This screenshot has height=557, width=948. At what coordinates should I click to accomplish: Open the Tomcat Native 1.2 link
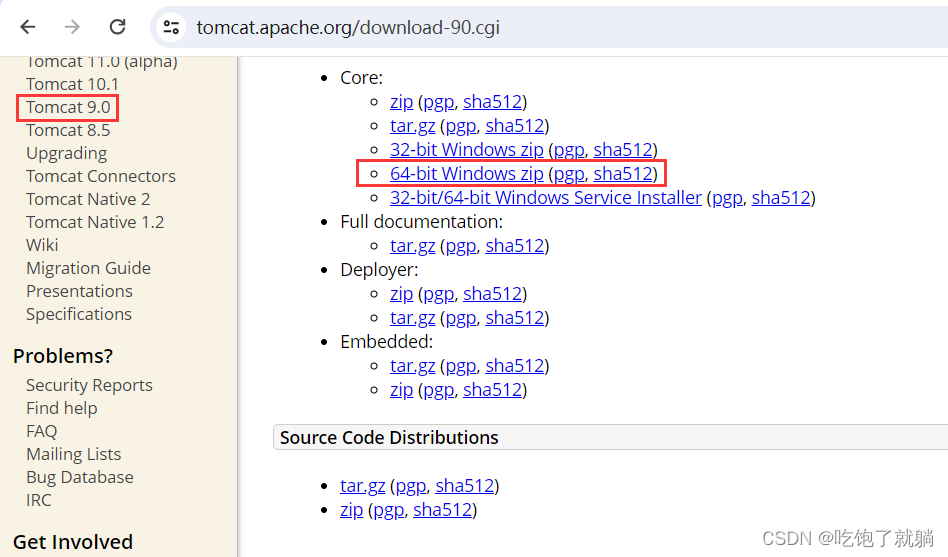(95, 222)
